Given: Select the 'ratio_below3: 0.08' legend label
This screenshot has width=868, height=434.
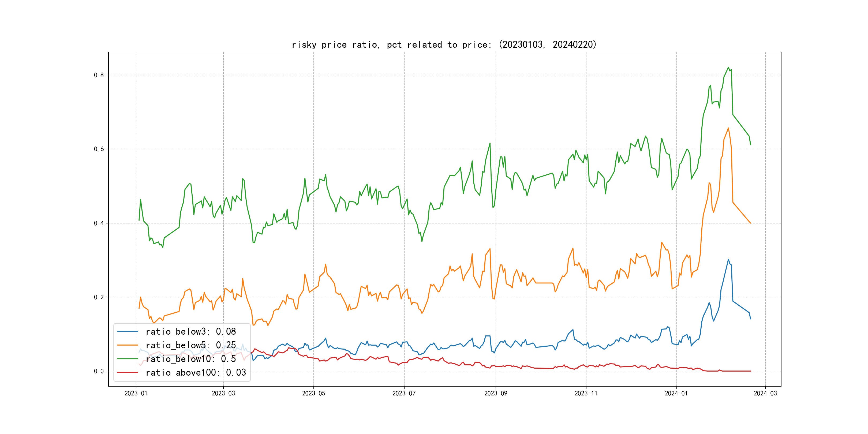Looking at the screenshot, I should (191, 332).
